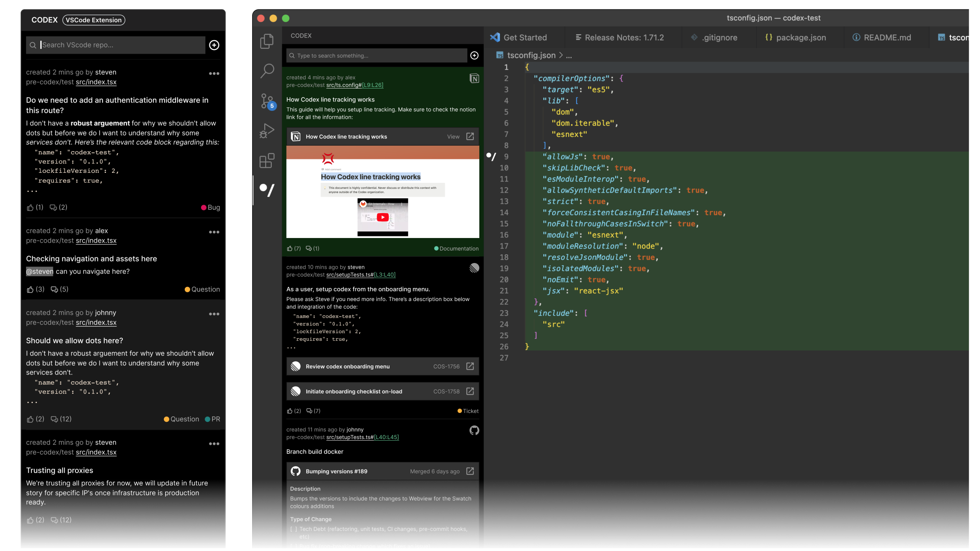Expand breadcrumb chevron after tsconfig.json

pyautogui.click(x=561, y=55)
